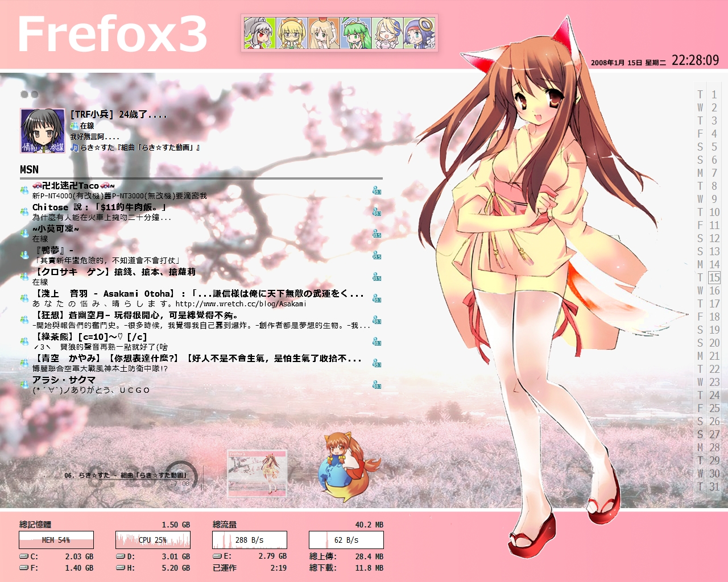The width and height of the screenshot is (728, 582).
Task: Click the F: drive icon
Action: coord(24,568)
